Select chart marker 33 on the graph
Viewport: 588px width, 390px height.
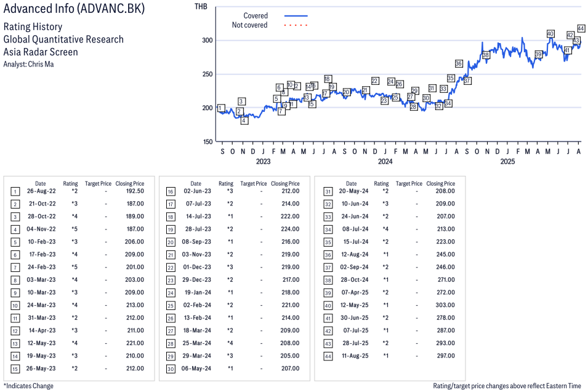coord(443,89)
